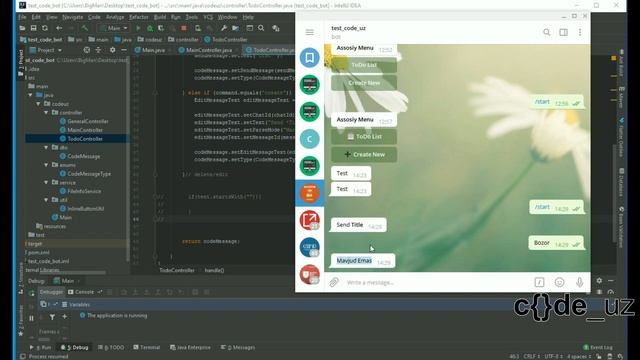Click the ToDo List bot button with icon
640x360 pixels.
(364, 137)
